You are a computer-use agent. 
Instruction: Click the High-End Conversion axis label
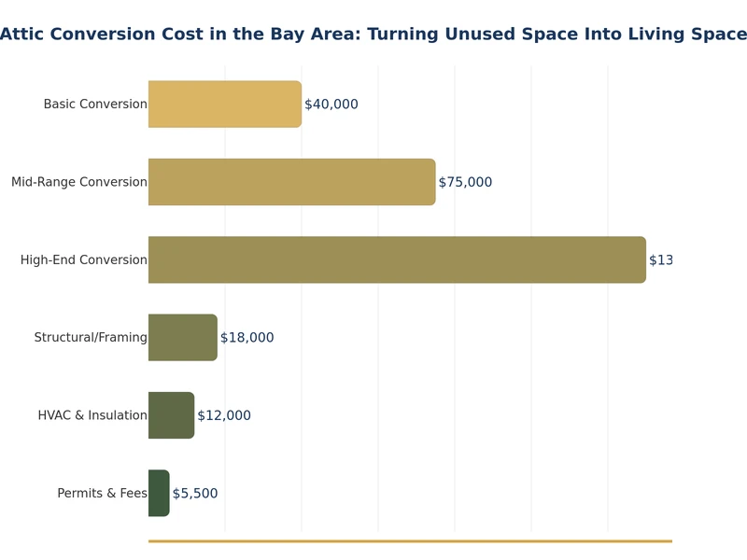point(84,259)
